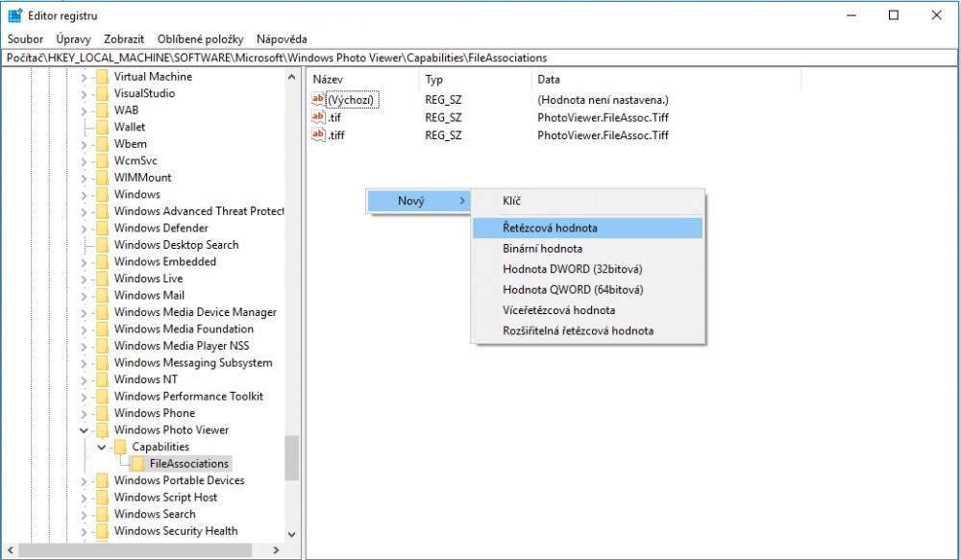The height and width of the screenshot is (560, 961).
Task: Open the Soubor menu
Action: [x=25, y=39]
